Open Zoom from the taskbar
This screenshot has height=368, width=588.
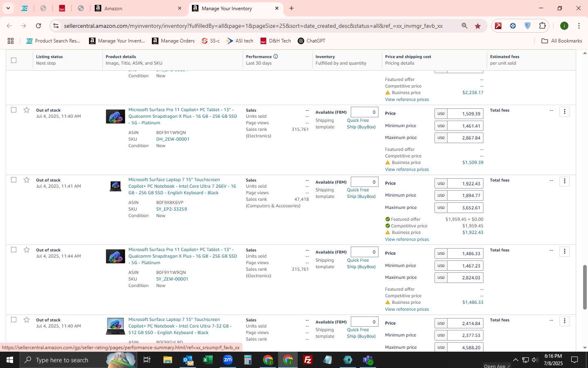(x=228, y=360)
